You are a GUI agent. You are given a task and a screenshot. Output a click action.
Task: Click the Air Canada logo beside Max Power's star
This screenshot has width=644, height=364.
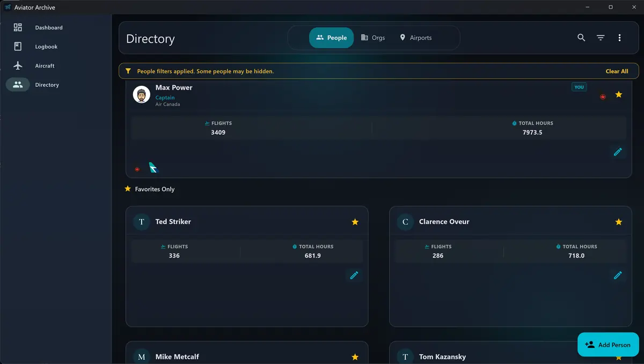[x=603, y=97]
